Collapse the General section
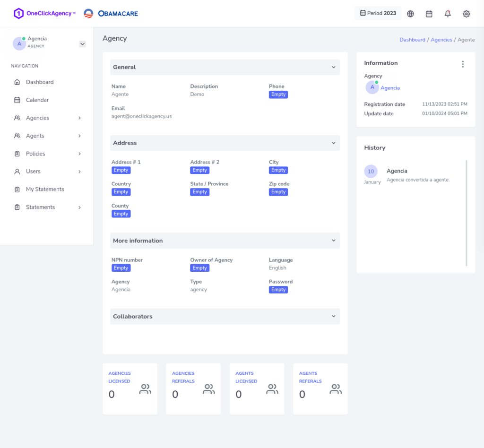 (333, 67)
